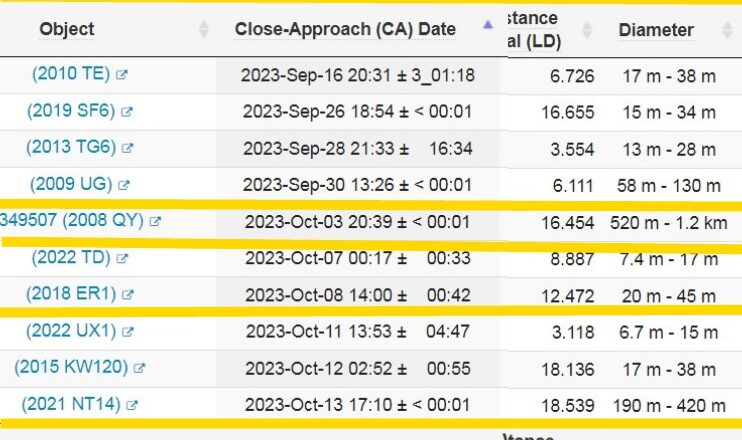The height and width of the screenshot is (440, 742).
Task: Open the (2021 NT14) object link
Action: 71,404
